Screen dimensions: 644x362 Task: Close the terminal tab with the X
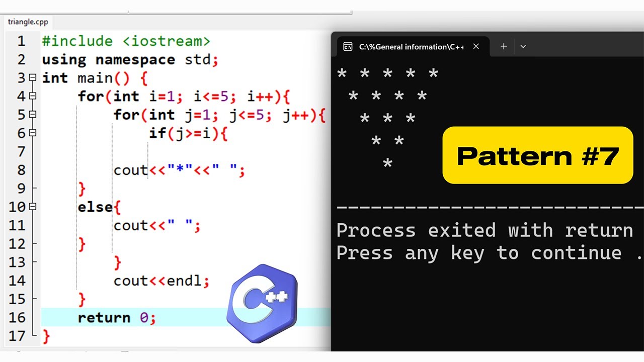click(476, 46)
